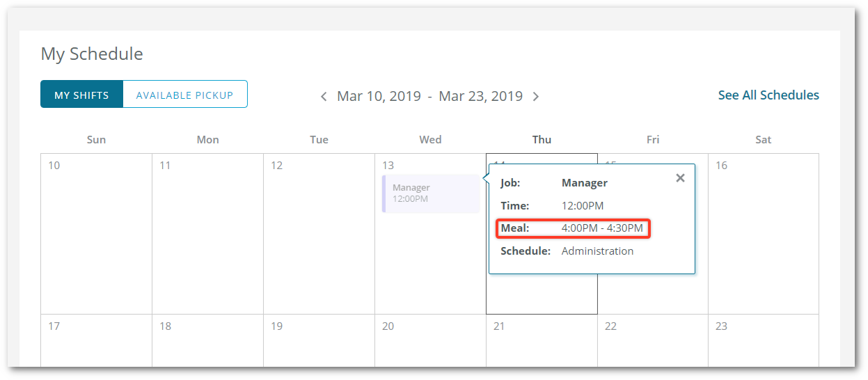Select the Saturday 16 calendar cell

[x=764, y=234]
